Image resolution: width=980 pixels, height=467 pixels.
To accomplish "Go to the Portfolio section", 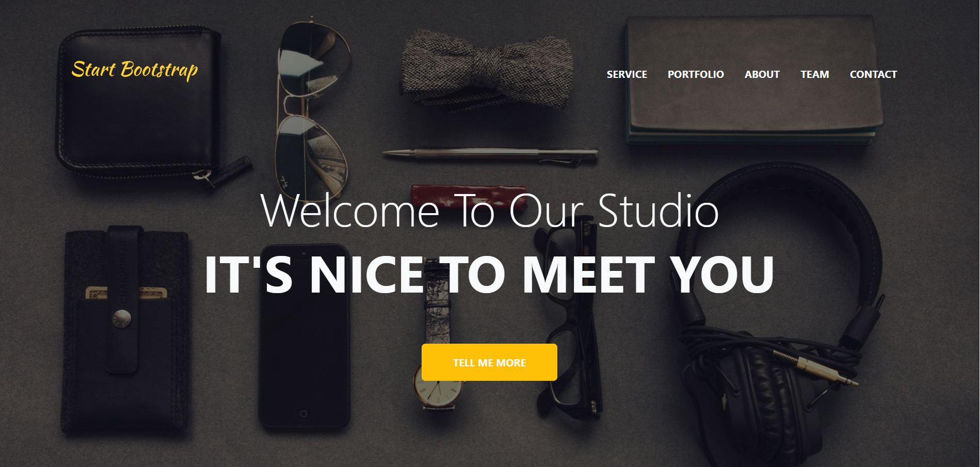I will click(x=696, y=74).
